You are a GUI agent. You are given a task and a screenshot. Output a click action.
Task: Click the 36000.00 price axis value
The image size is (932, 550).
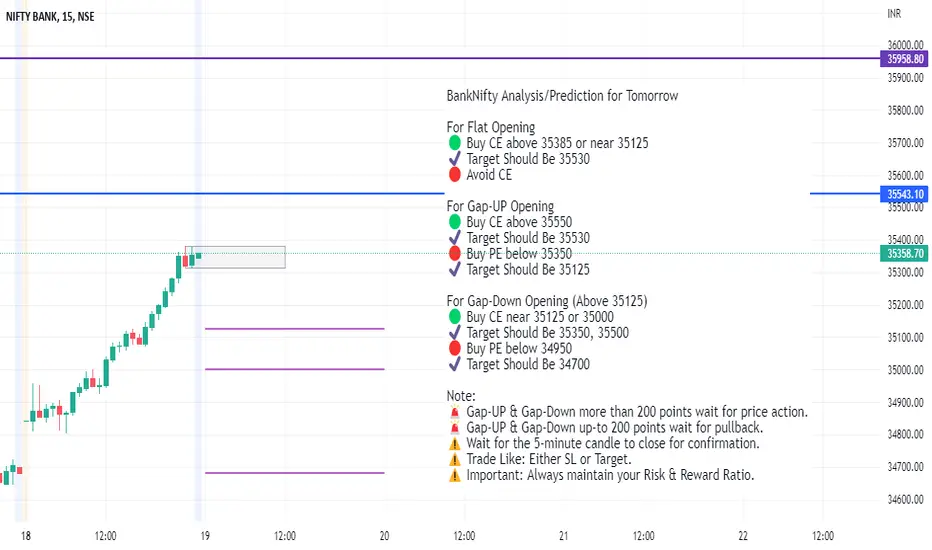tap(905, 45)
